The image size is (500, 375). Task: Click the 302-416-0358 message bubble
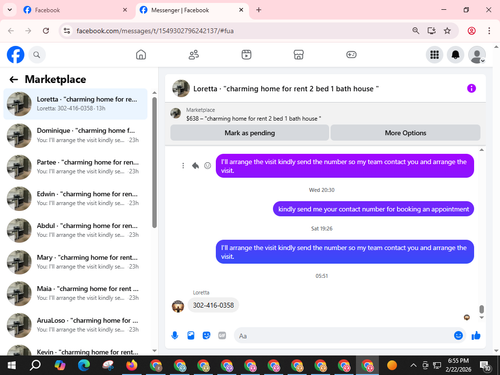213,305
